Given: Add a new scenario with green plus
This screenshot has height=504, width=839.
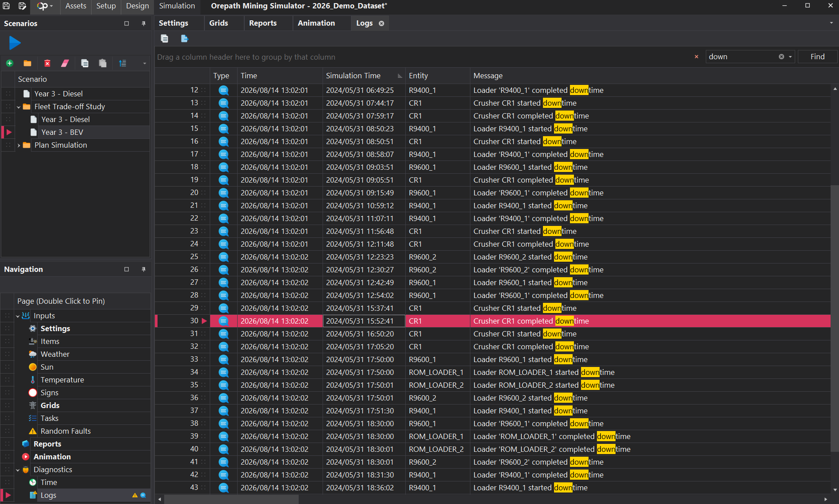Looking at the screenshot, I should click(9, 63).
